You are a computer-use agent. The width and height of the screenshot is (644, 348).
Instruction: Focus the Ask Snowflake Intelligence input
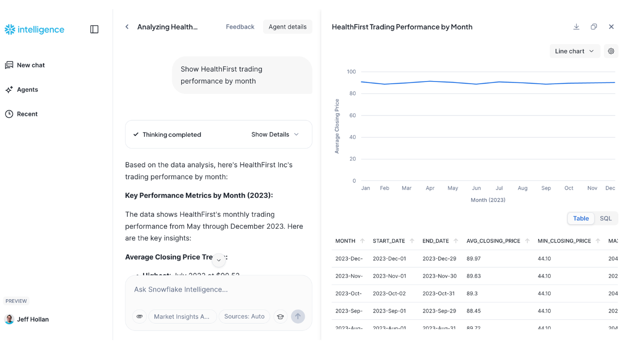click(218, 290)
